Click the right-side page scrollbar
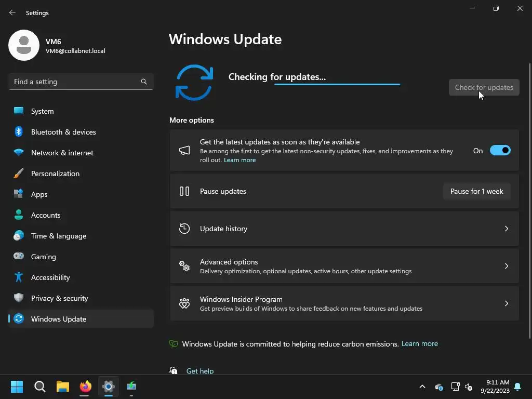Screen dimensions: 532x399 [529, 201]
